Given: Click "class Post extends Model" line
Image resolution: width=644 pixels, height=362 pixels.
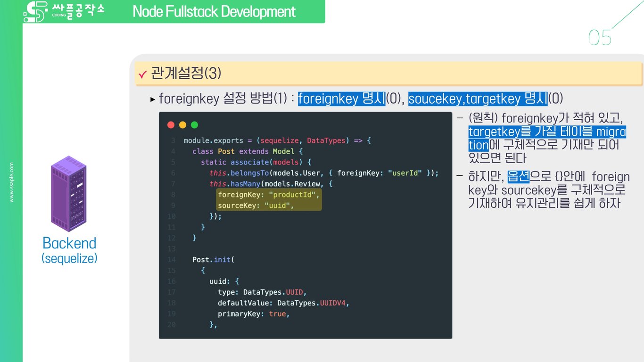Looking at the screenshot, I should (x=247, y=151).
